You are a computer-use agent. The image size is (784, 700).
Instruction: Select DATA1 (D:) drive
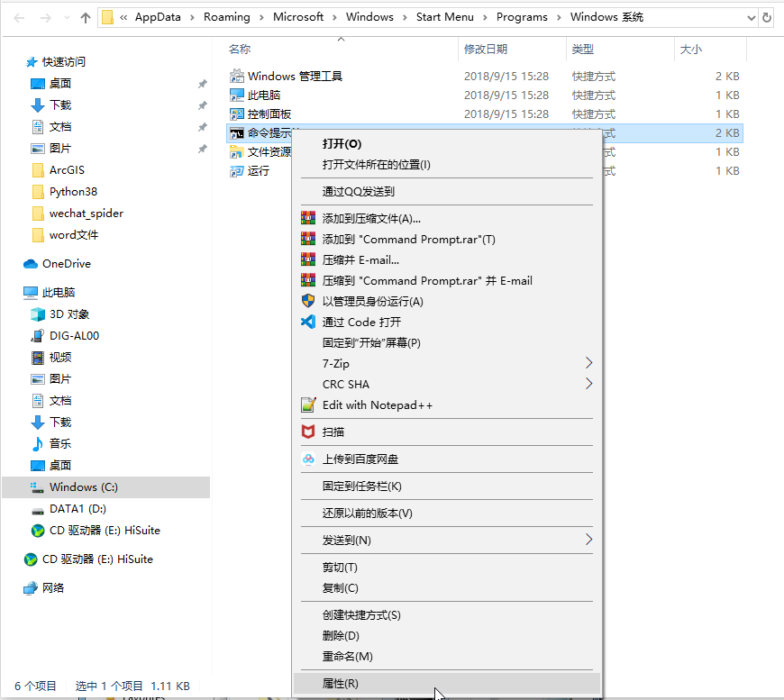pos(77,509)
